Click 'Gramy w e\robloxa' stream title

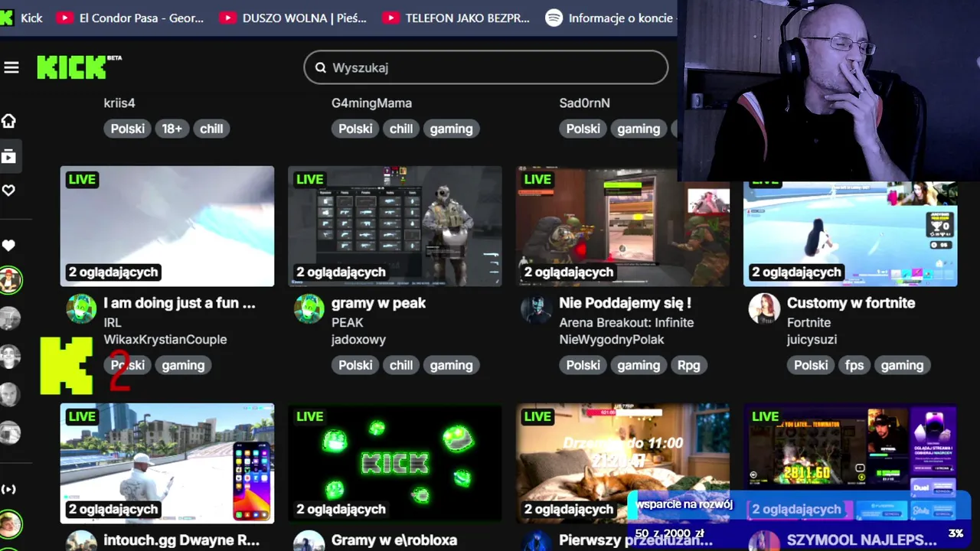(394, 540)
